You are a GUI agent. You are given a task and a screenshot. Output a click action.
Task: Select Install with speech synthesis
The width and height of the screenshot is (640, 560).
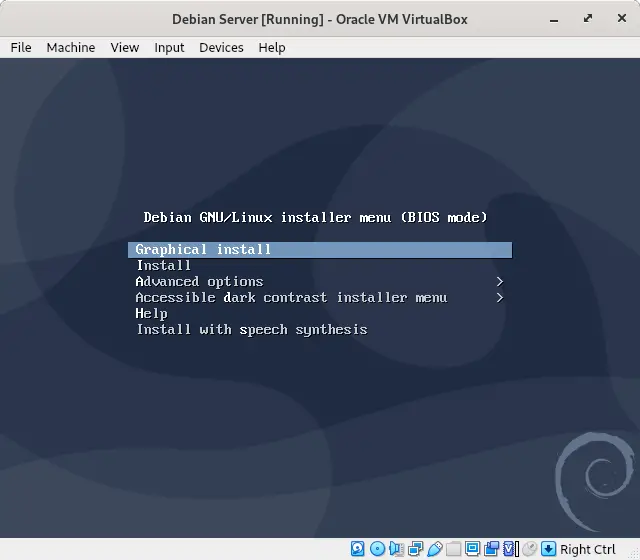[252, 329]
